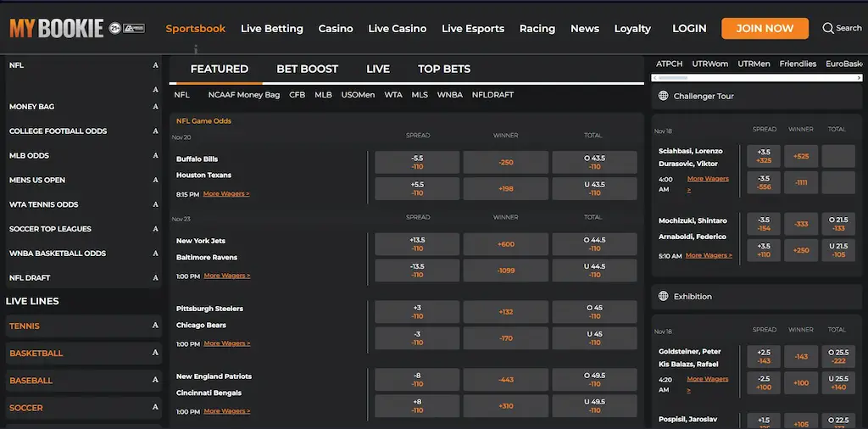The height and width of the screenshot is (429, 868).
Task: Open the Sportsbook menu item
Action: (196, 28)
